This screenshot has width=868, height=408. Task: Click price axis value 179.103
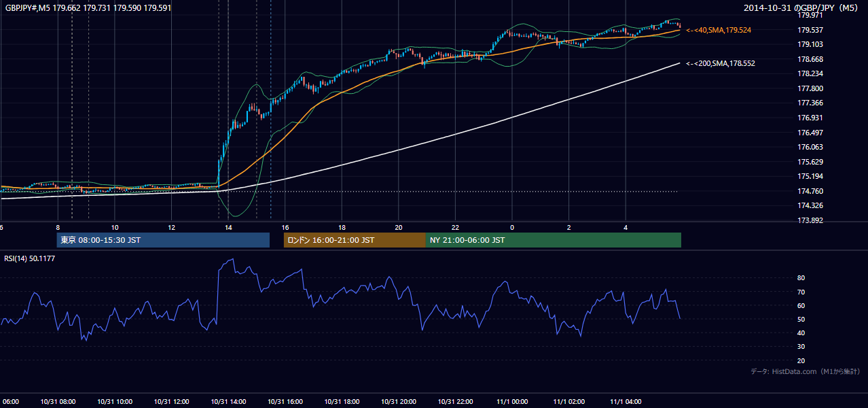(811, 44)
